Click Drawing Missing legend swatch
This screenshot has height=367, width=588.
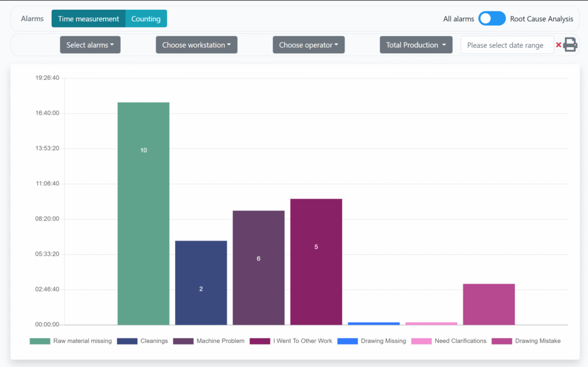point(347,341)
